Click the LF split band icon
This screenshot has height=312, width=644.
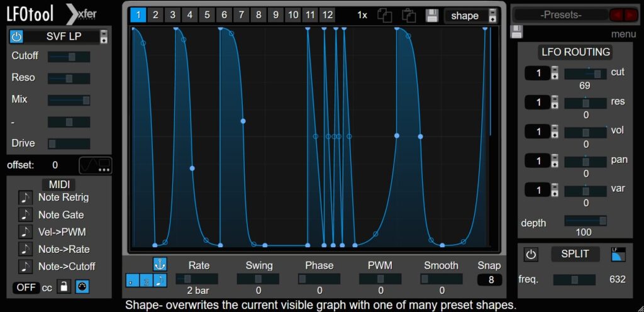pos(618,254)
